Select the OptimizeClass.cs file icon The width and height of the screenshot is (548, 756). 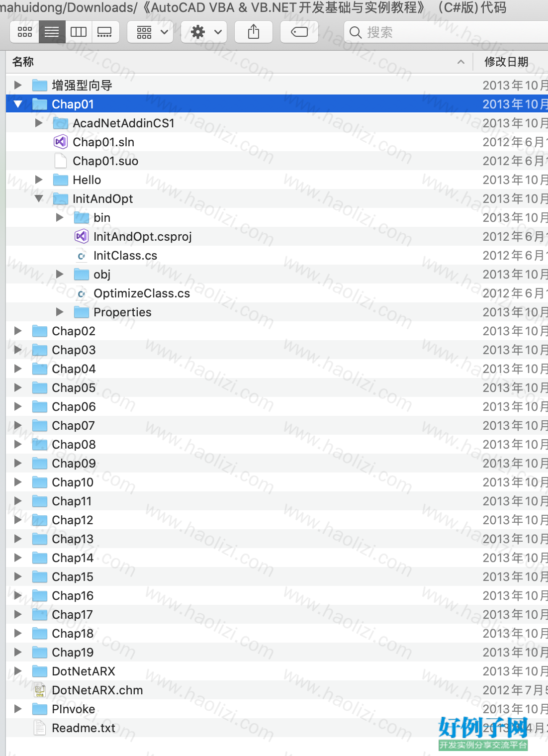81,293
